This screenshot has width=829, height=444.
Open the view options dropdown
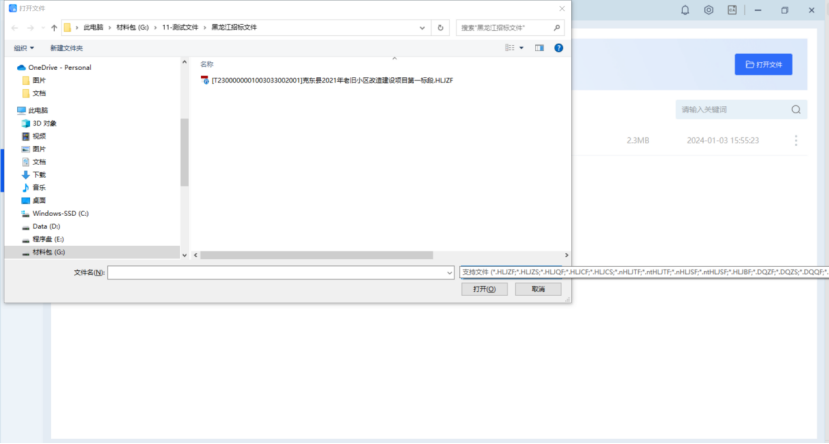pyautogui.click(x=521, y=47)
